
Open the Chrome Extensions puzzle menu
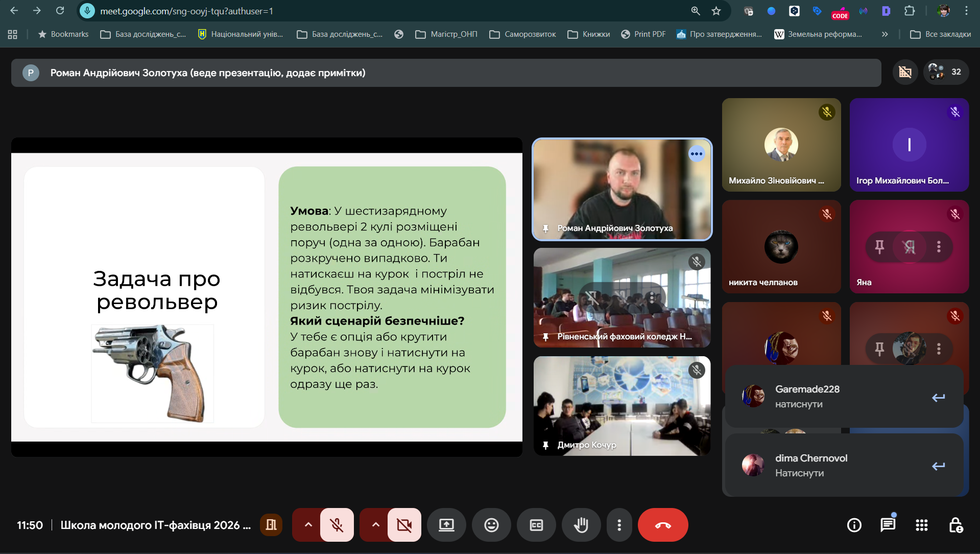(910, 11)
